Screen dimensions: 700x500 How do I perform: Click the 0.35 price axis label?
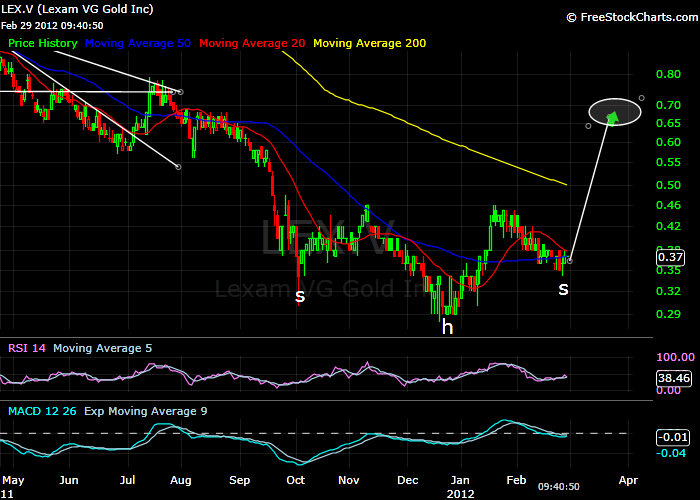pos(668,271)
